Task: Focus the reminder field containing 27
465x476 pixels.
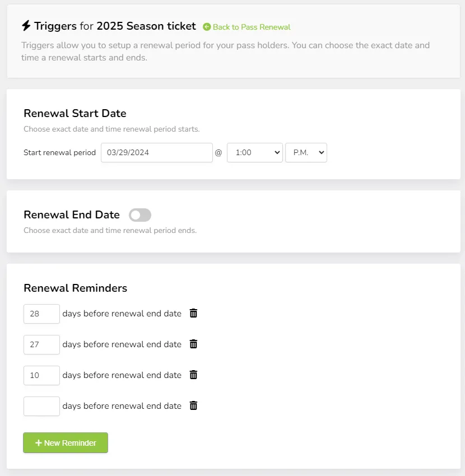Action: 41,344
